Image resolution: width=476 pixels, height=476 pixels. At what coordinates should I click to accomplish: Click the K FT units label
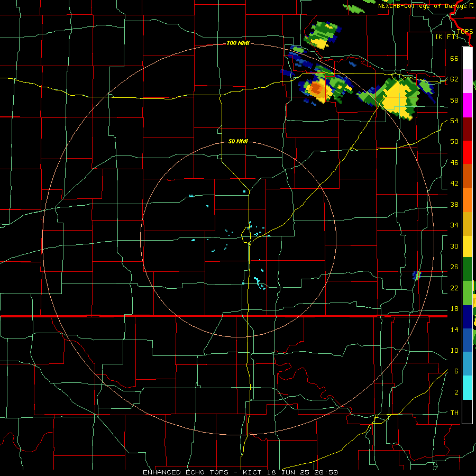[x=447, y=37]
